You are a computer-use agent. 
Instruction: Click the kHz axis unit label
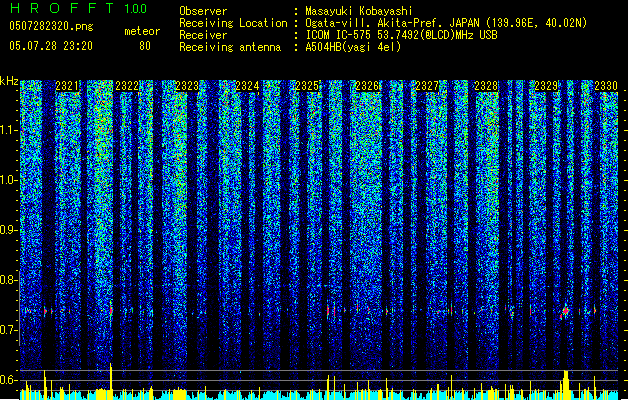9,81
